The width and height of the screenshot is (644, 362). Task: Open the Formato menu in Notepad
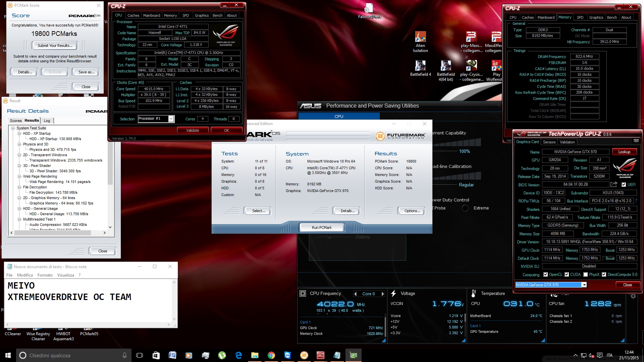point(45,275)
